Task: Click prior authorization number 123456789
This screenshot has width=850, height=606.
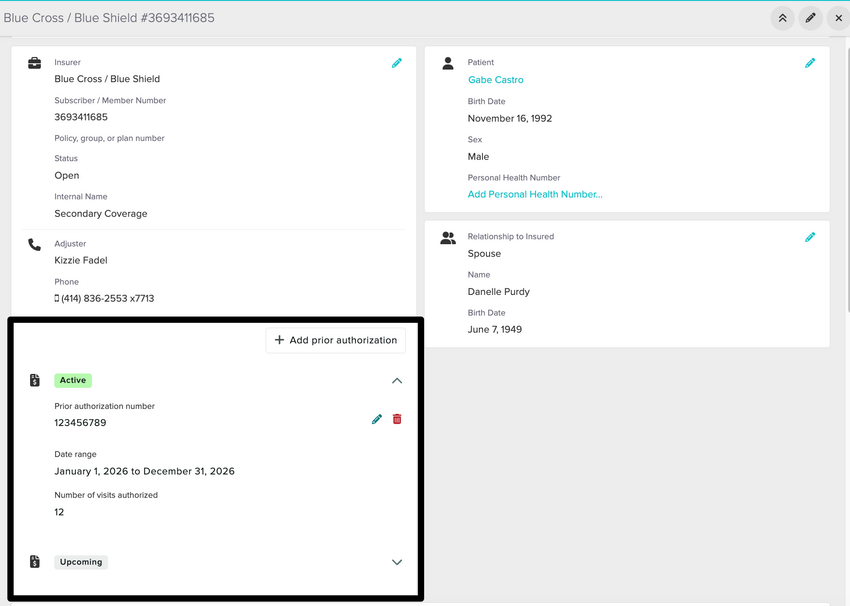Action: coord(80,423)
